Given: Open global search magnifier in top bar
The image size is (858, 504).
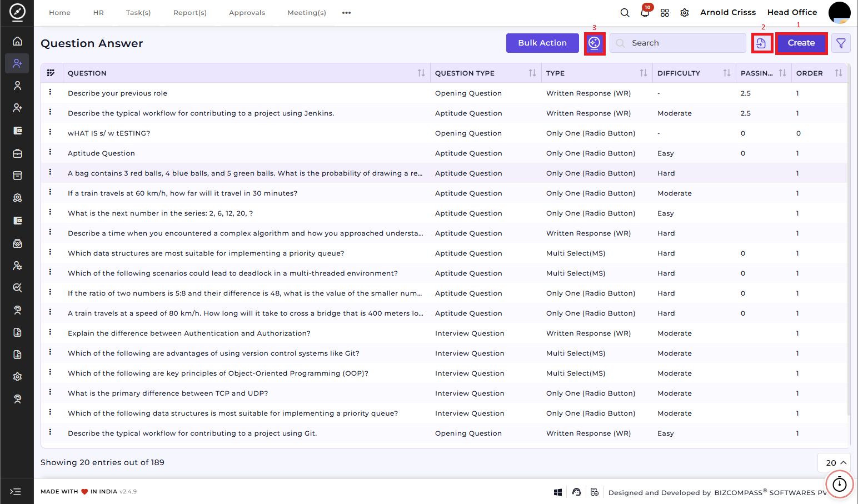Looking at the screenshot, I should 625,13.
